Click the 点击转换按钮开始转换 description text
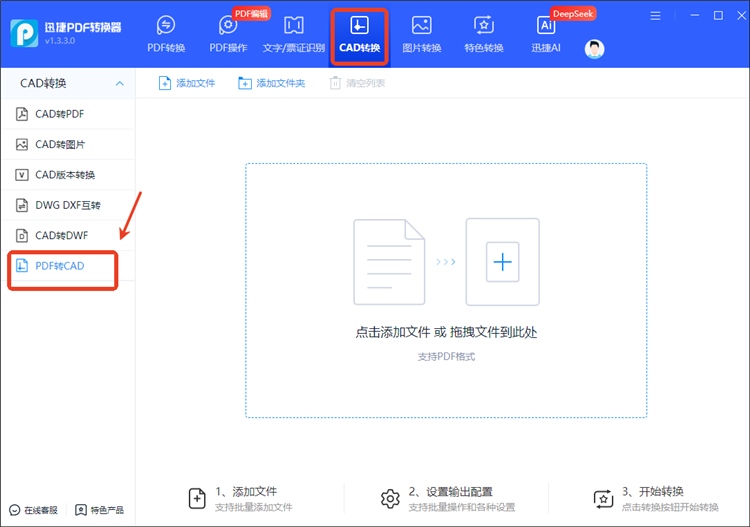 click(670, 507)
